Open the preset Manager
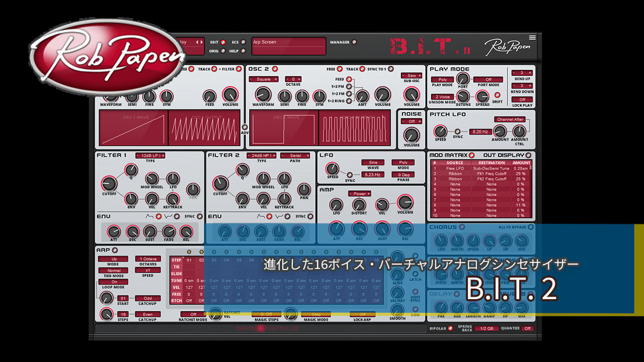Screen dimensions: 644x362 click(354, 42)
